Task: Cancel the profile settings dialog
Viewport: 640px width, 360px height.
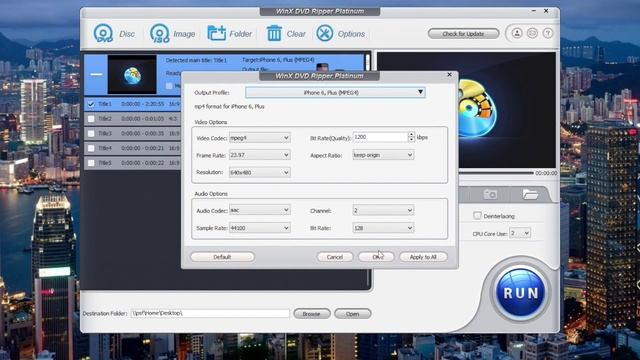Action: tap(335, 257)
